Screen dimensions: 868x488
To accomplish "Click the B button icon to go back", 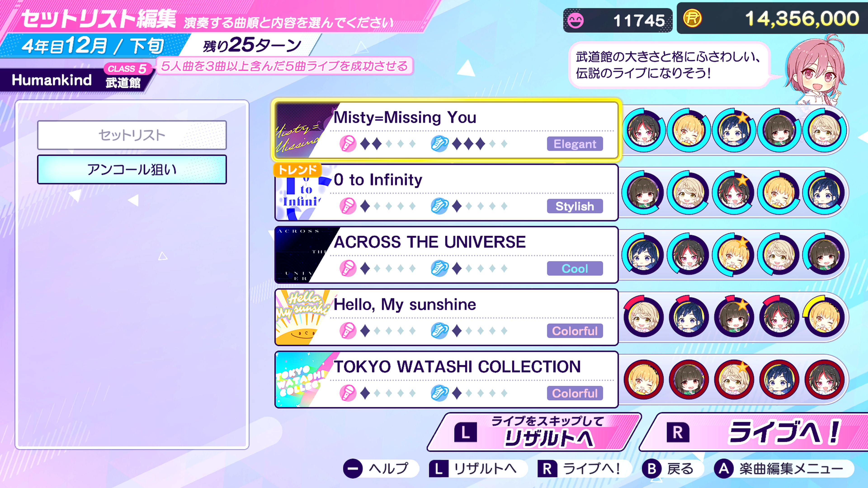I will [651, 469].
